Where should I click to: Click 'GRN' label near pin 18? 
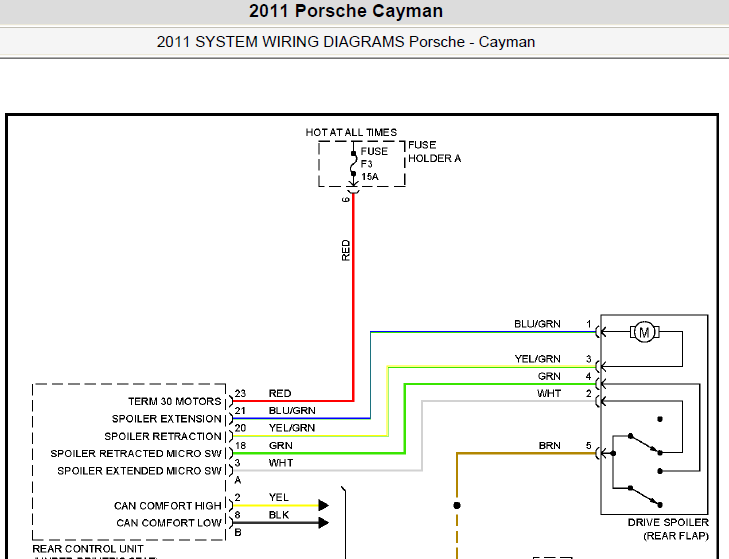coord(281,446)
